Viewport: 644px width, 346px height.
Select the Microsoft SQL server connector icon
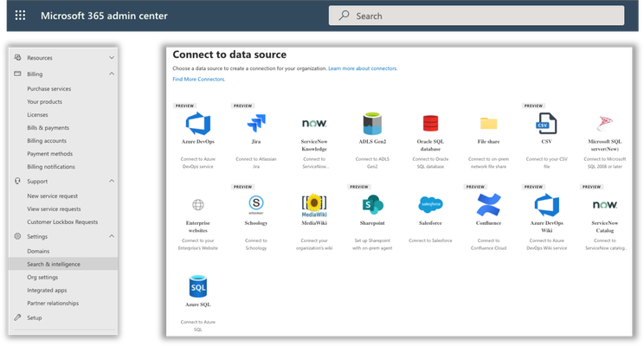click(x=604, y=123)
